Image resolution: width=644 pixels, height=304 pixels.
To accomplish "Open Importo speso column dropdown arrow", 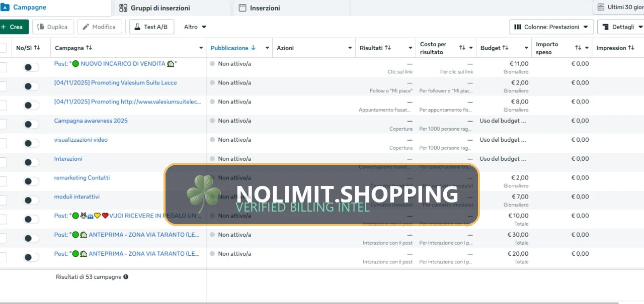I will click(587, 48).
